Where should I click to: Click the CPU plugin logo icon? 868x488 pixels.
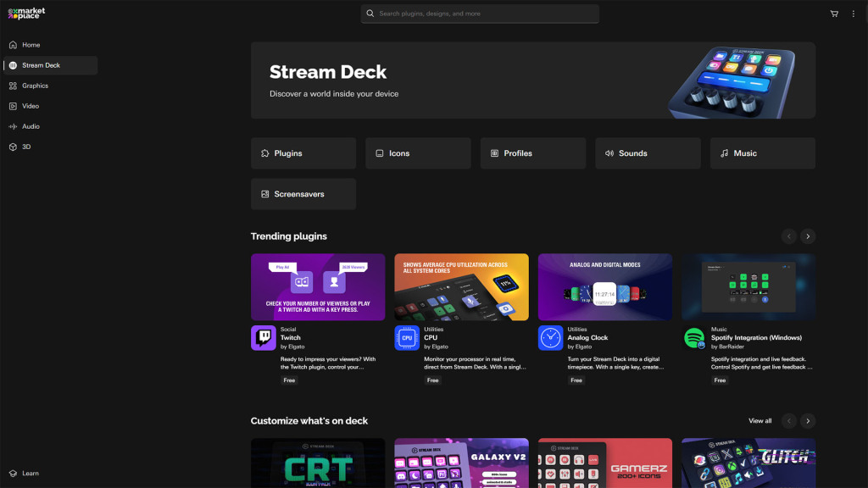point(407,338)
